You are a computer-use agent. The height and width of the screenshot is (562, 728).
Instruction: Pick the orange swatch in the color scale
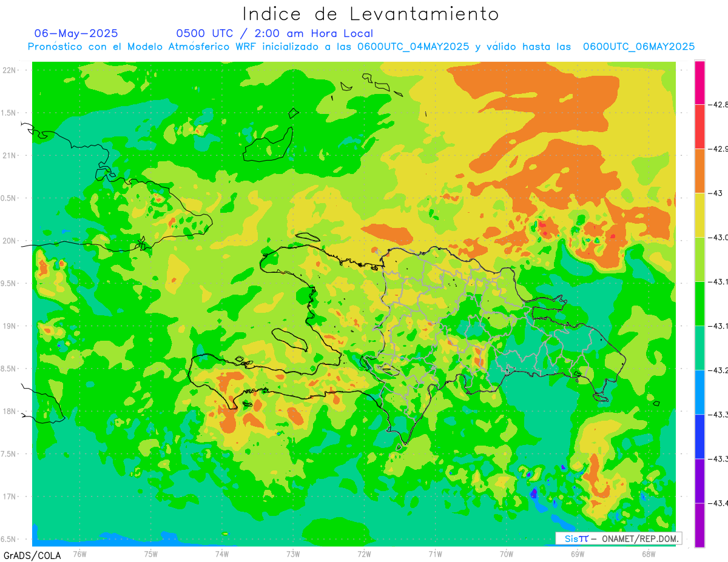click(x=699, y=170)
